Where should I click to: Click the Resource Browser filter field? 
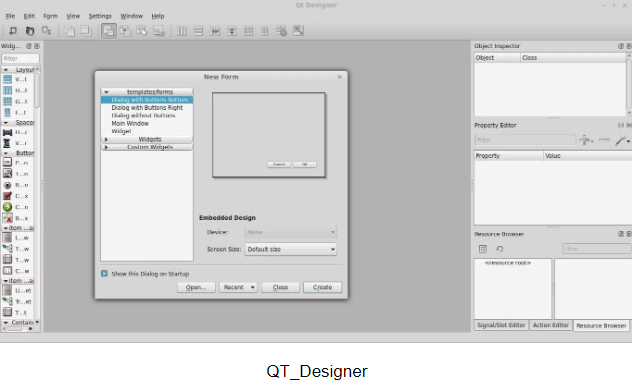[597, 249]
